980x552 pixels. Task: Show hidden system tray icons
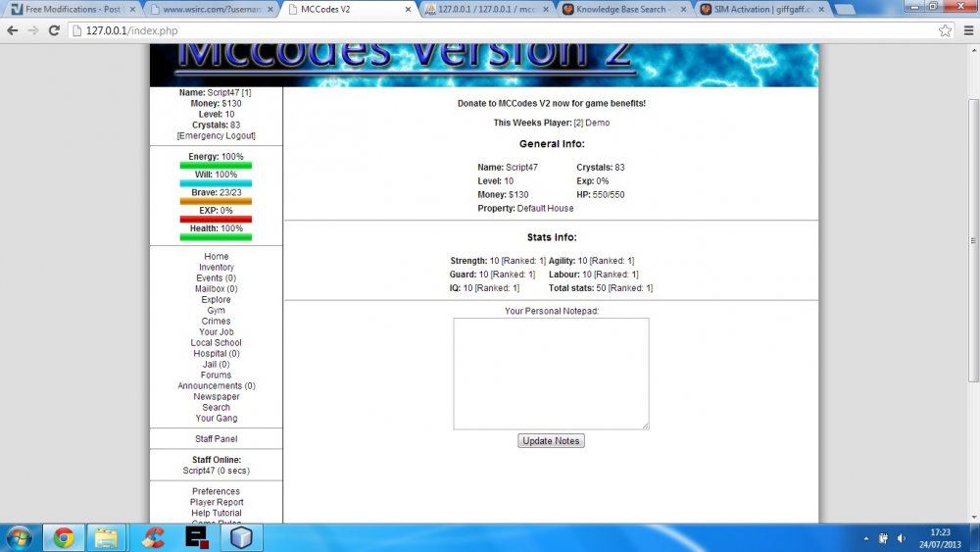click(867, 538)
